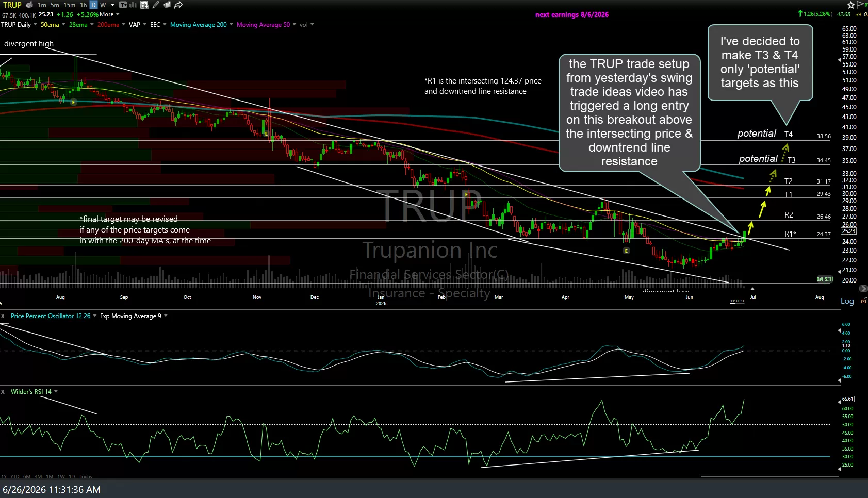
Task: Click the 1.10 oscillator value tag
Action: [x=846, y=345]
